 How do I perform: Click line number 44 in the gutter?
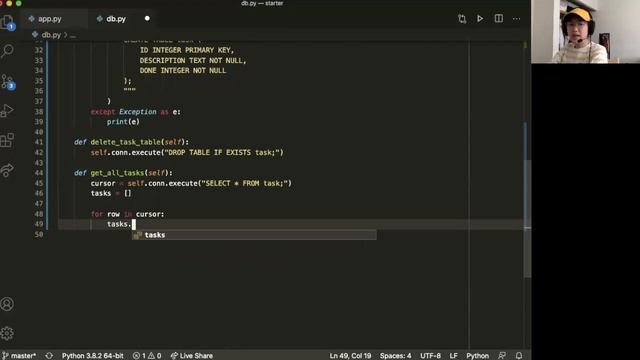(x=39, y=173)
